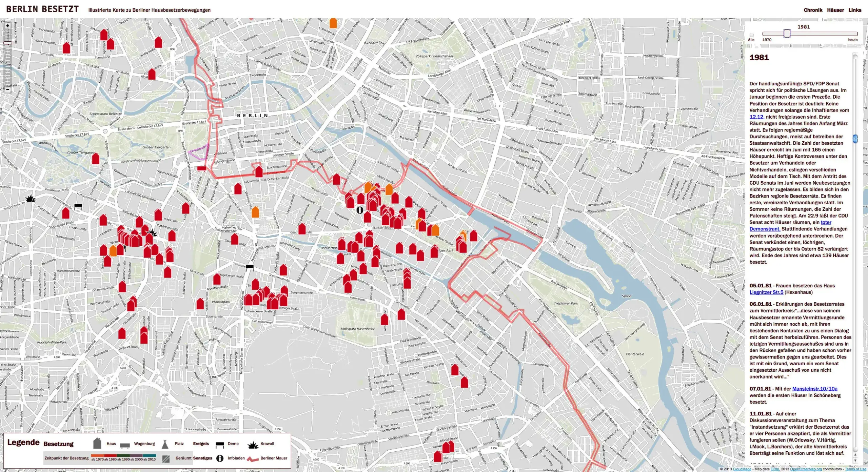Screen dimensions: 868x472
Task: Click the chronicle panel scrollbar thumb
Action: [855, 139]
